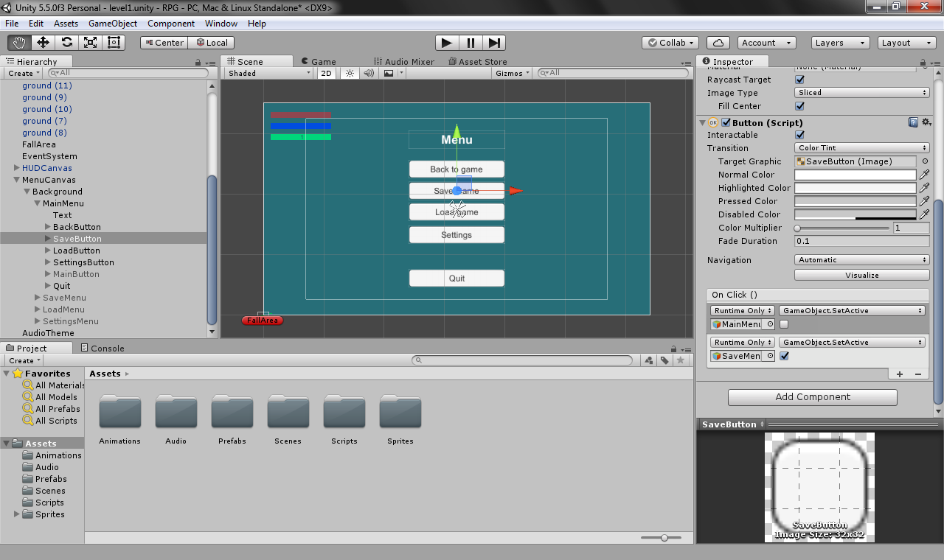The image size is (944, 560).
Task: Open Layers dropdown
Action: pos(840,43)
